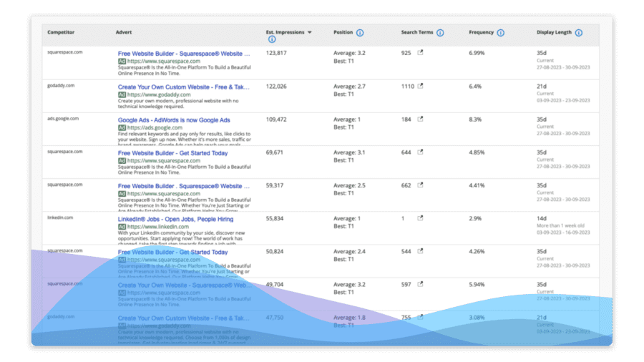Screen dimensions: 644x362
Task: Open search terms for 544 row
Action: (x=420, y=251)
